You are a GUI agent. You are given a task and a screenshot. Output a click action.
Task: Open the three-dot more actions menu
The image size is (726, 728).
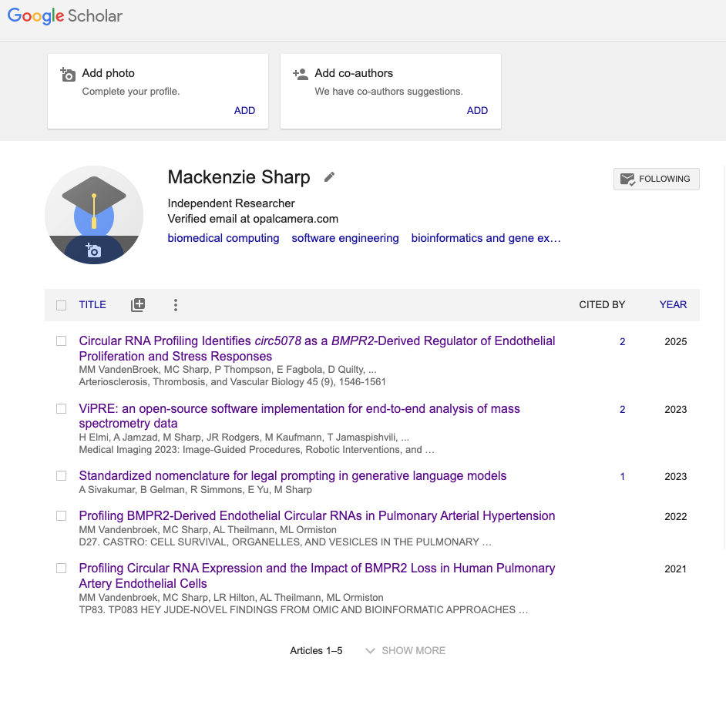tap(176, 304)
